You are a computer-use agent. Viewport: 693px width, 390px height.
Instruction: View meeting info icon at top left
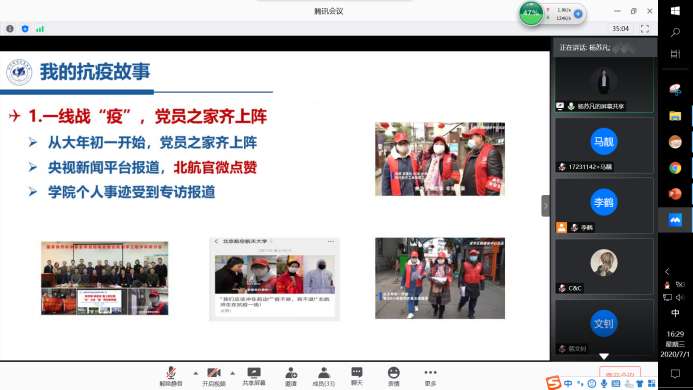click(x=10, y=29)
